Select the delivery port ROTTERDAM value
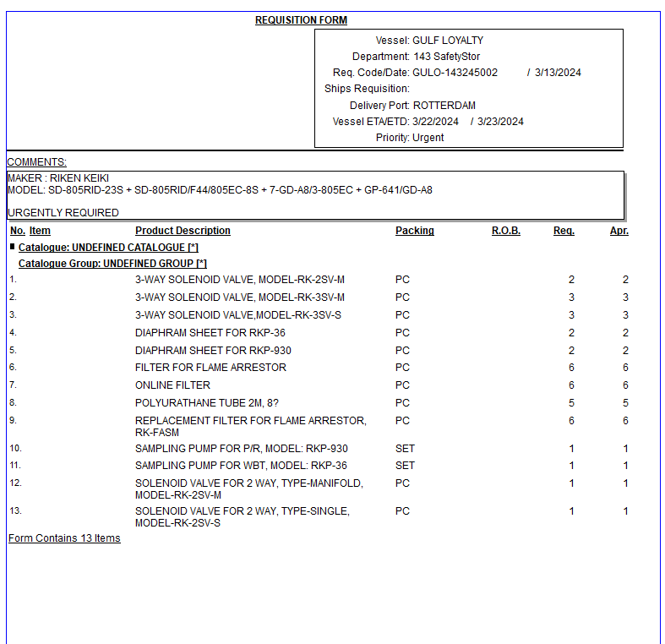665x644 pixels. click(444, 106)
